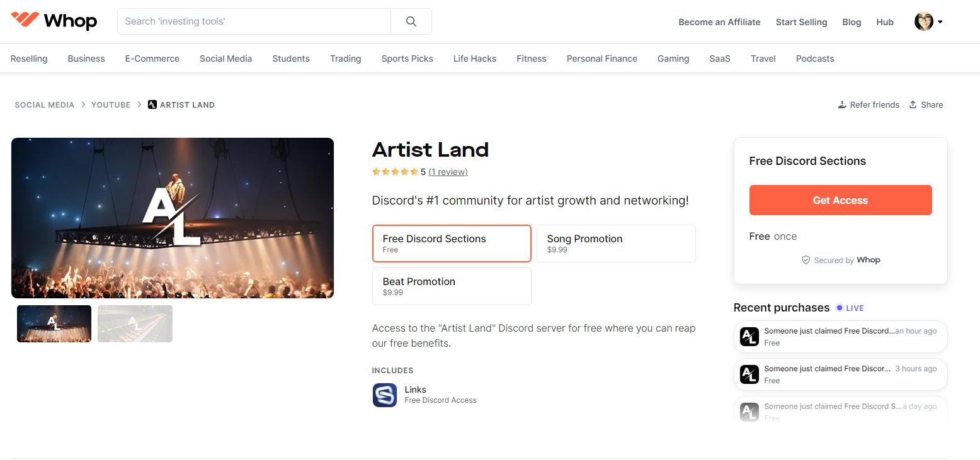Select the Free Discord Sections plan
The height and width of the screenshot is (460, 980).
tap(452, 244)
